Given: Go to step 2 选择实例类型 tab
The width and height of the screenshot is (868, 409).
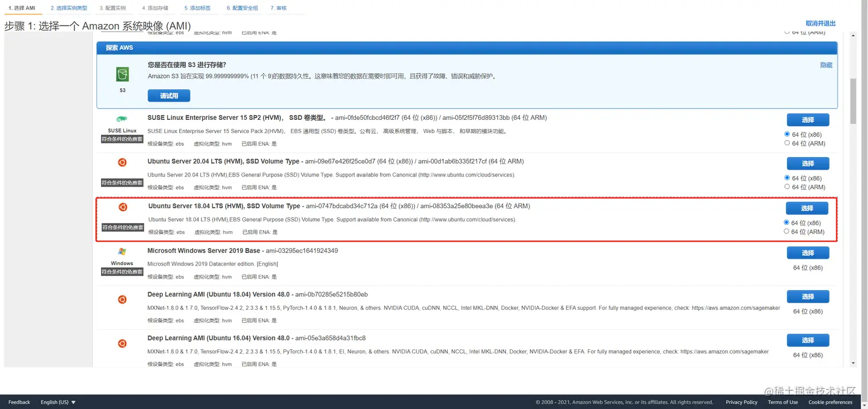Looking at the screenshot, I should click(x=69, y=8).
